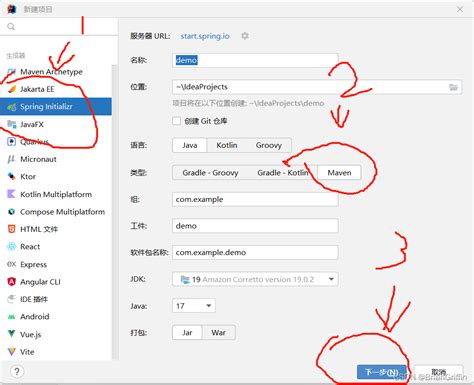The width and height of the screenshot is (474, 385).
Task: Click the group field com.example
Action: point(255,199)
